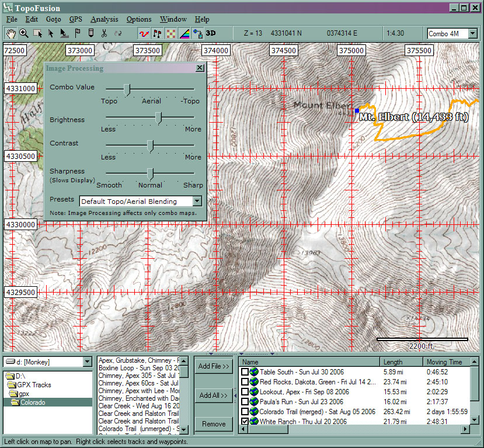
Task: Activate the zoom magnifier tool
Action: 24,33
